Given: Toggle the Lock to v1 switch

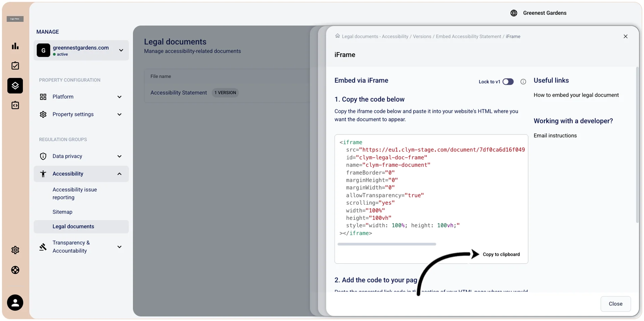Looking at the screenshot, I should [508, 82].
